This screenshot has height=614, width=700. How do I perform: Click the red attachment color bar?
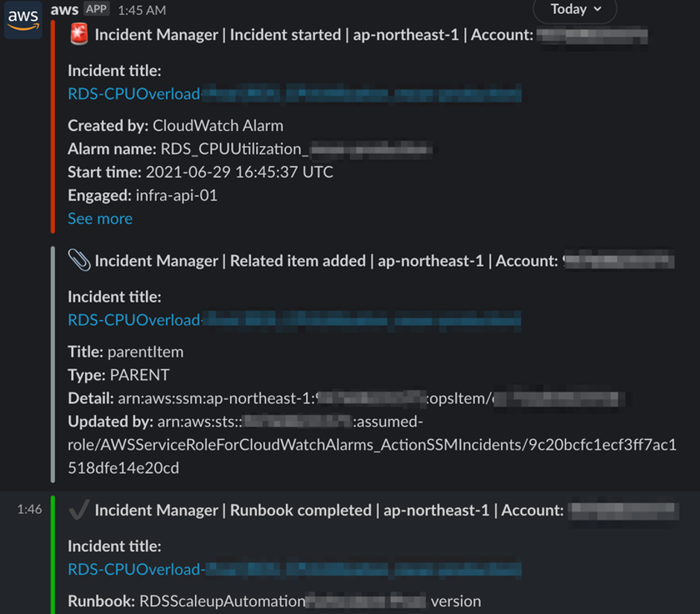53,127
